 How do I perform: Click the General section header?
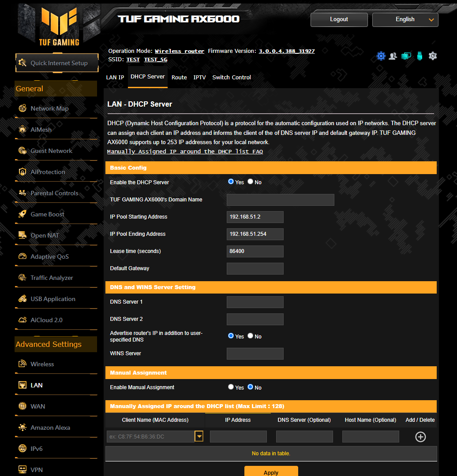pyautogui.click(x=56, y=89)
